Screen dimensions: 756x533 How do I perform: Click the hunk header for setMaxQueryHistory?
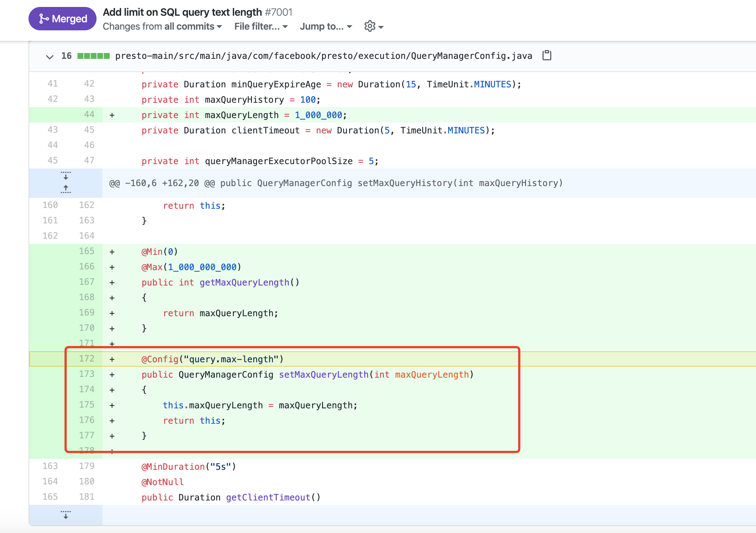coord(336,183)
